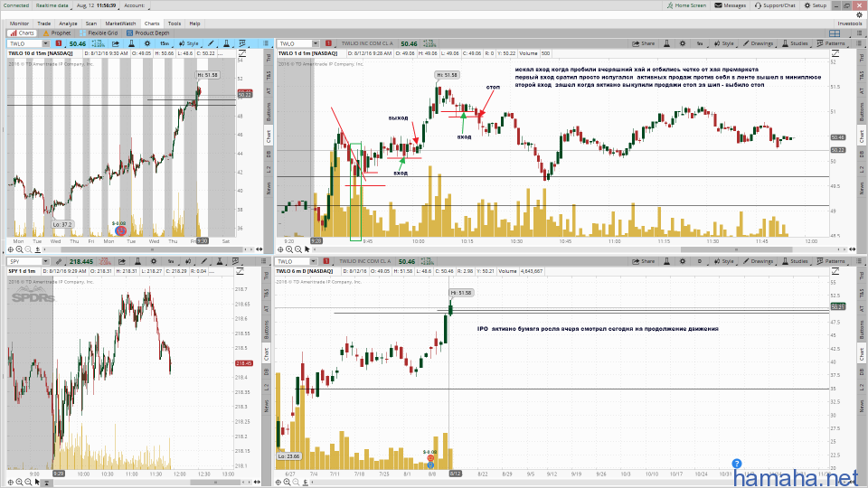Switch to the Prophet subtab
The width and height of the screenshot is (868, 488).
[56, 33]
